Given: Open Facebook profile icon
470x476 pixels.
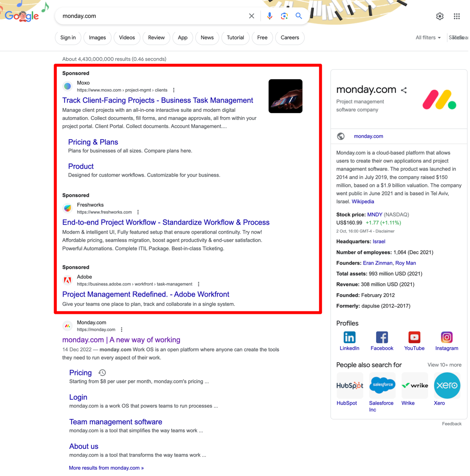Looking at the screenshot, I should [382, 337].
